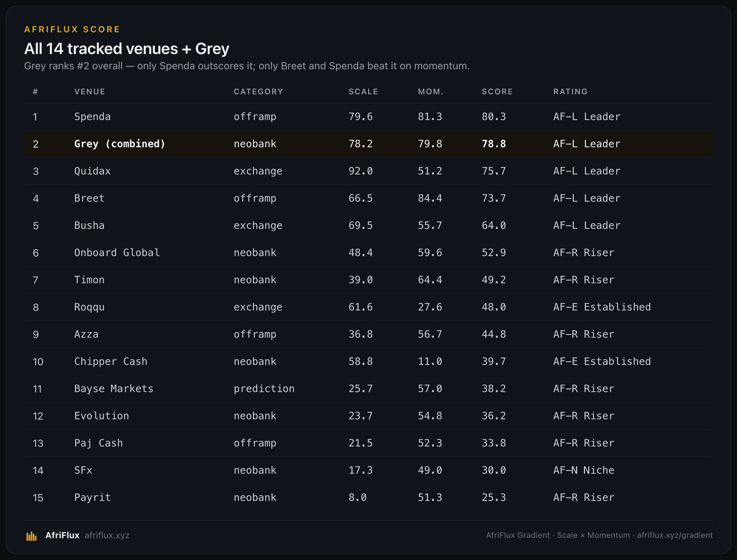
Task: Select the Breet venue name
Action: pos(89,198)
